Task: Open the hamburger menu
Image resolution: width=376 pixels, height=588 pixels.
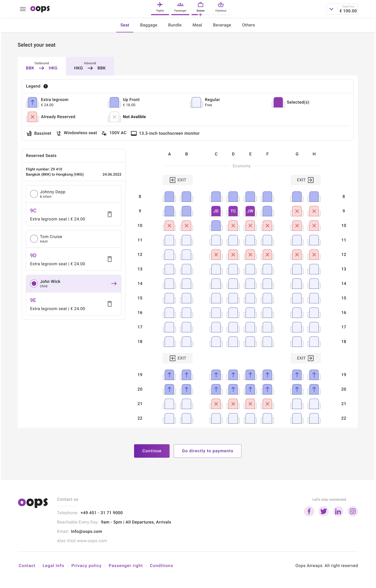Action: pyautogui.click(x=23, y=9)
